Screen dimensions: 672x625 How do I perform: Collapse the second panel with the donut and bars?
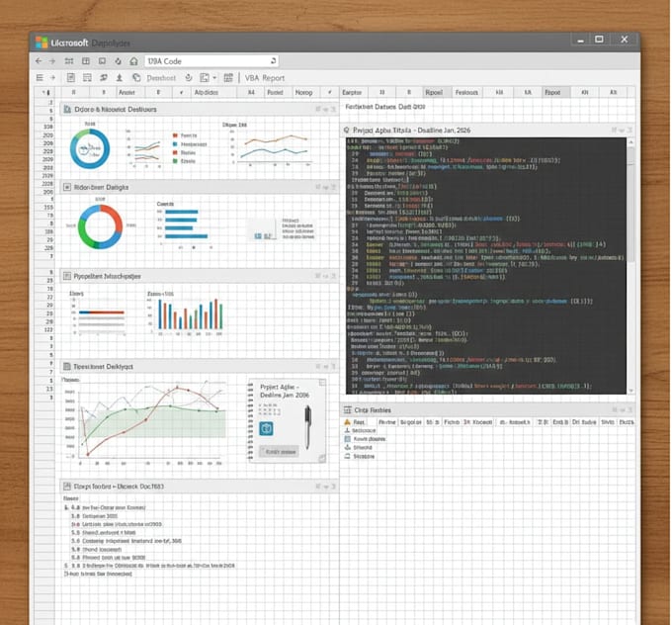tap(326, 187)
